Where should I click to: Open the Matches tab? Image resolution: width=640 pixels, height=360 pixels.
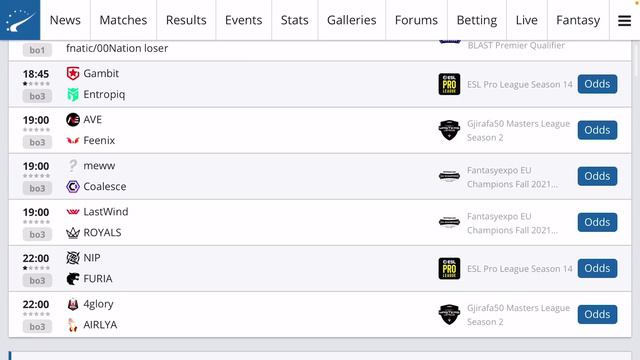(123, 20)
